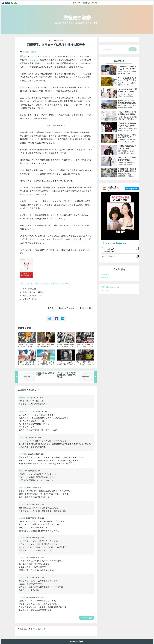
Task: Open recent article 灌仏会（かんぶつえ）
Action: click(119, 104)
